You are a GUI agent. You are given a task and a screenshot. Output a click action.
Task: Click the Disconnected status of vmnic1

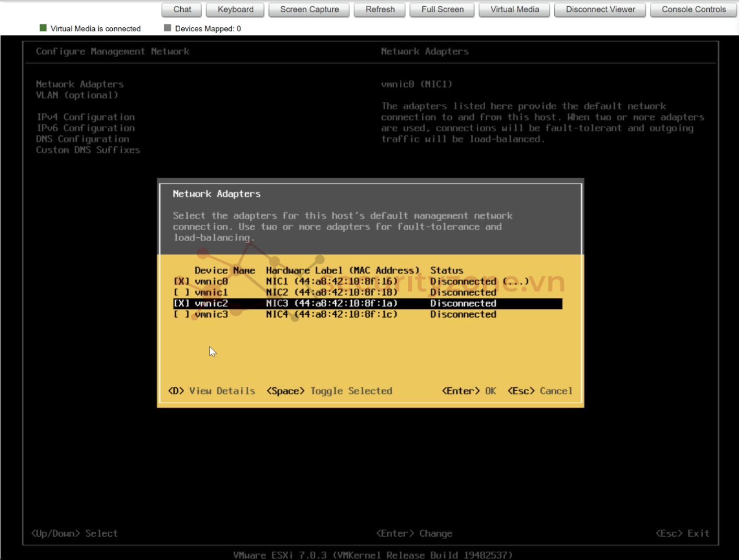pos(463,292)
